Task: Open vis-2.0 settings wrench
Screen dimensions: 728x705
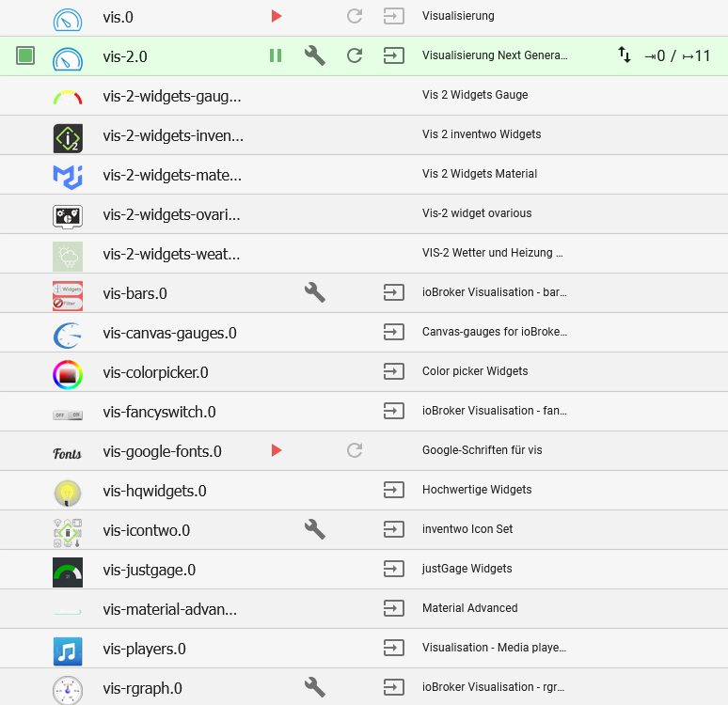Action: tap(315, 55)
